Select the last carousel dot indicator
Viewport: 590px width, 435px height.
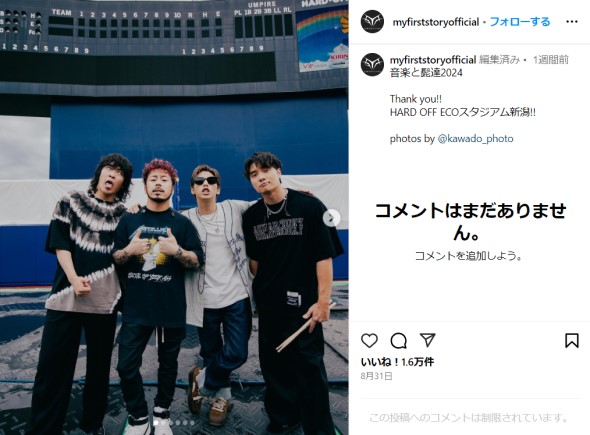tap(192, 423)
